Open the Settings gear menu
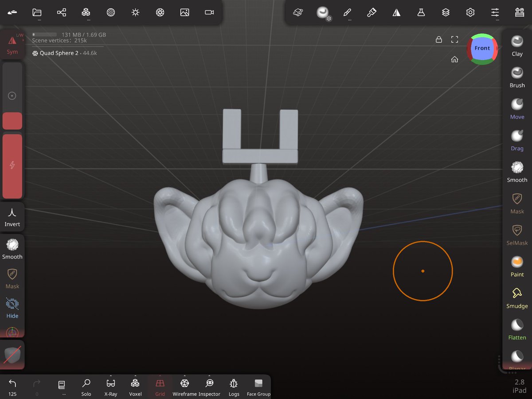 pos(470,12)
